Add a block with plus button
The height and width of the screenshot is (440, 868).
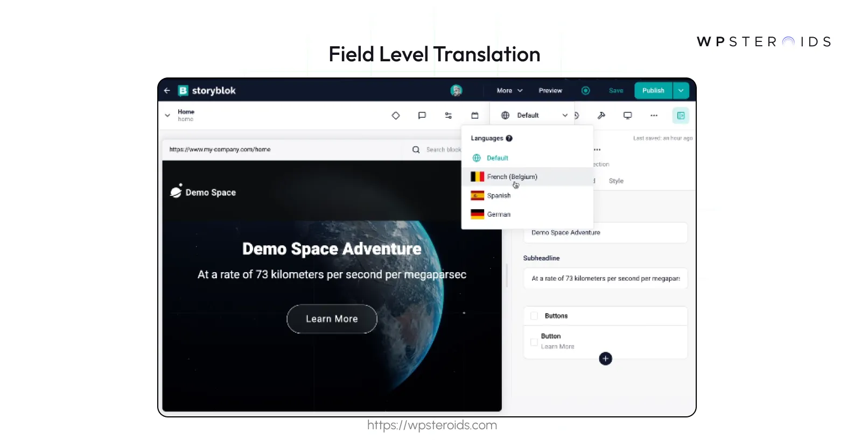click(606, 359)
